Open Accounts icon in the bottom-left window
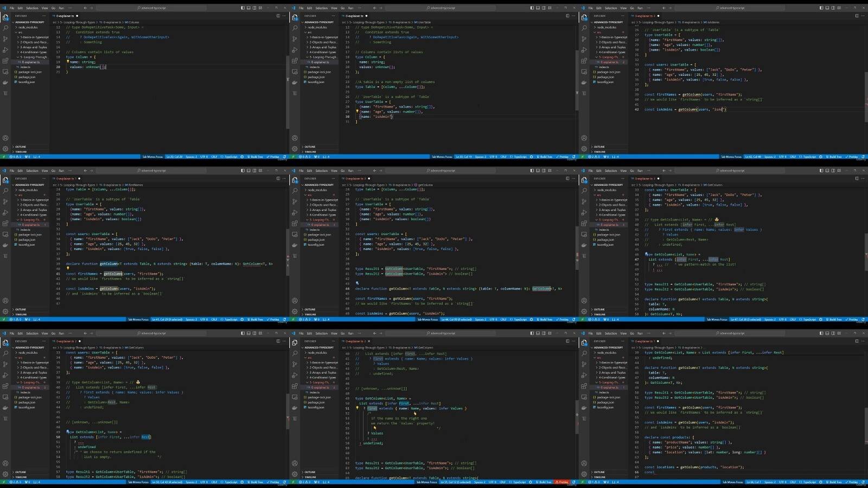 coord(5,464)
